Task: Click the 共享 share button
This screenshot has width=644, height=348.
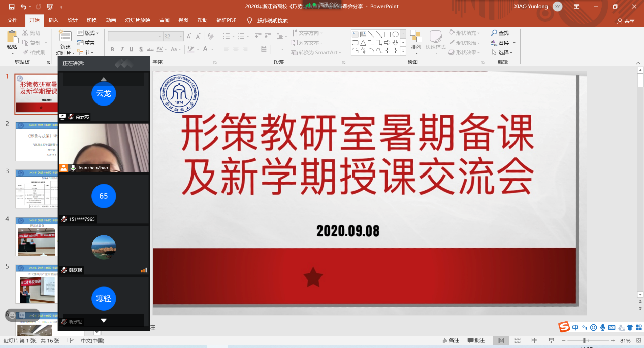Action: (626, 21)
